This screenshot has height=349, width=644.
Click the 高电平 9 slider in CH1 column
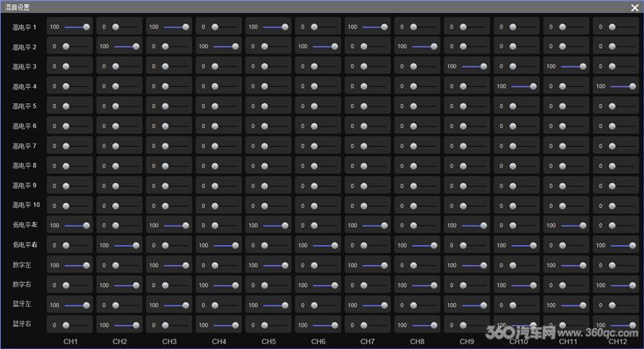pos(76,186)
